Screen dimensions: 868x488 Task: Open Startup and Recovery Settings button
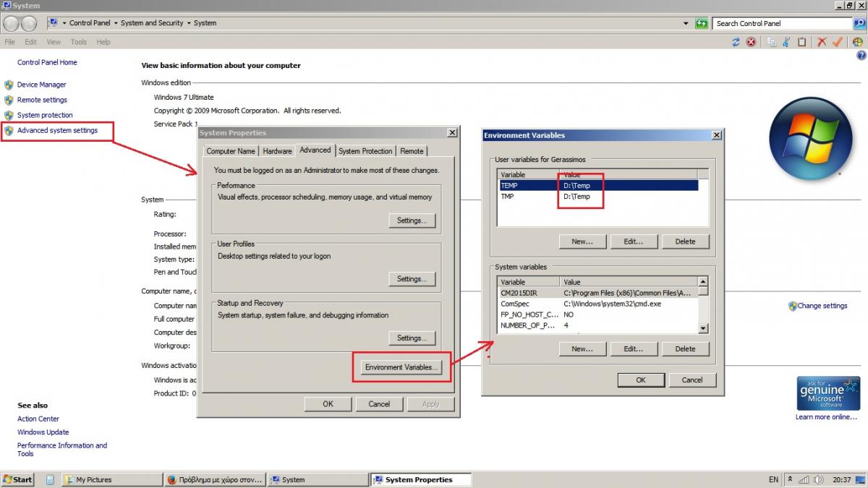(x=412, y=338)
